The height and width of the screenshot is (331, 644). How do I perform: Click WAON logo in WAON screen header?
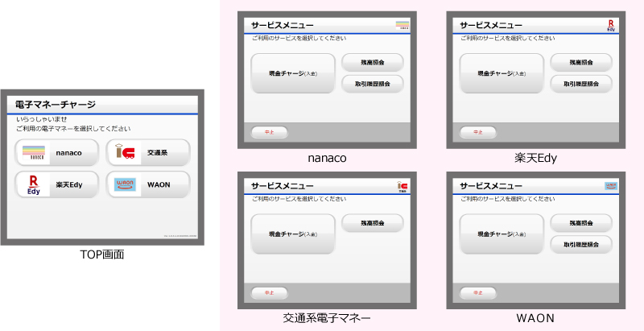click(611, 186)
